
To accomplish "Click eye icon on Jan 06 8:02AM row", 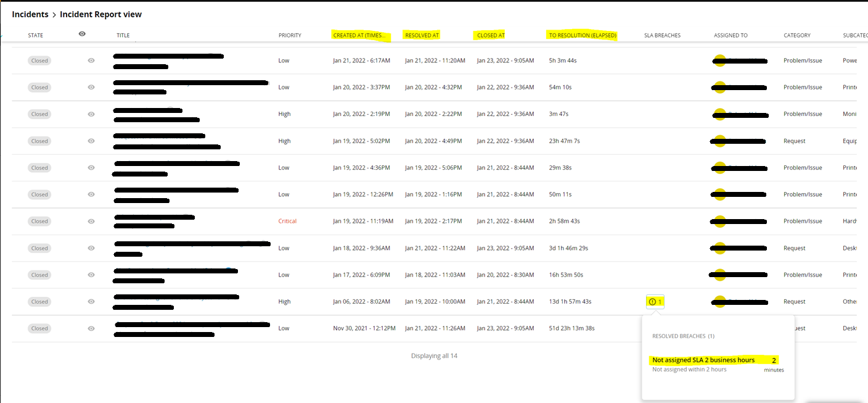I will (91, 302).
